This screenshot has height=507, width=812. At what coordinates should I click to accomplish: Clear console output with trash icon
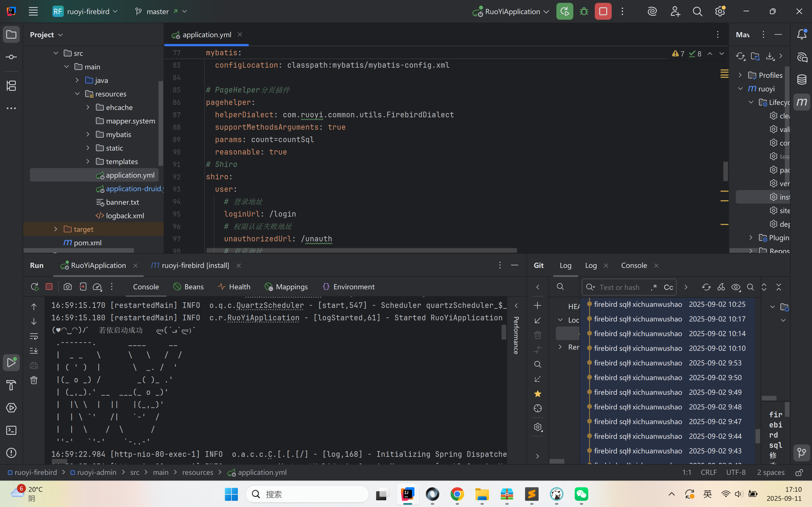tap(34, 380)
